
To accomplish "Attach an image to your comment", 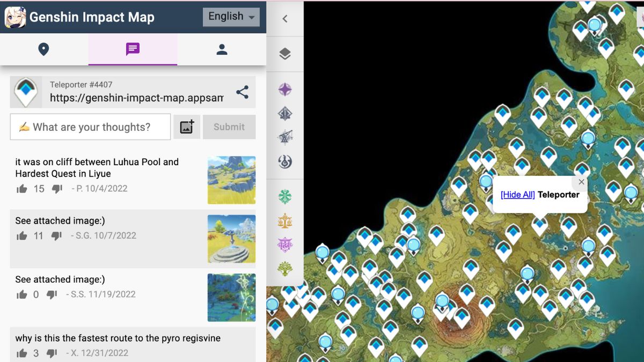I will tap(187, 127).
